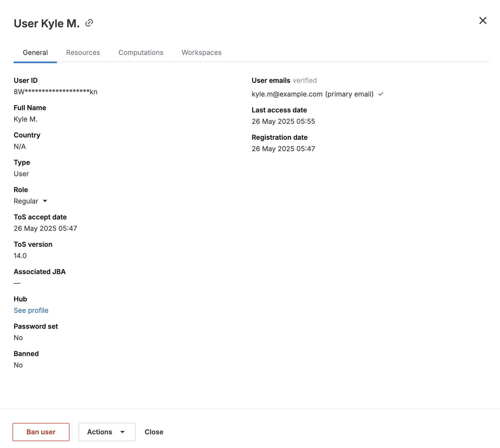Click the User Kyle M. heading
Image resolution: width=500 pixels, height=448 pixels.
(47, 23)
